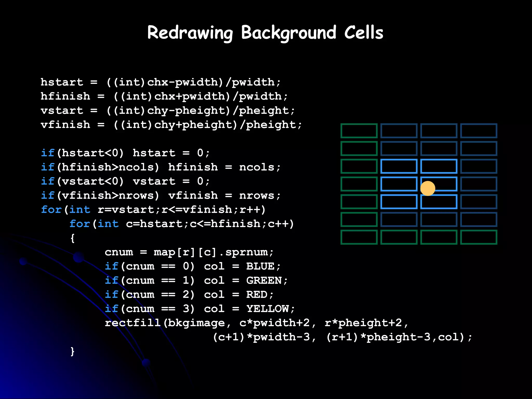The width and height of the screenshot is (532, 399).
Task: Click the closing curly brace
Action: coord(72,351)
